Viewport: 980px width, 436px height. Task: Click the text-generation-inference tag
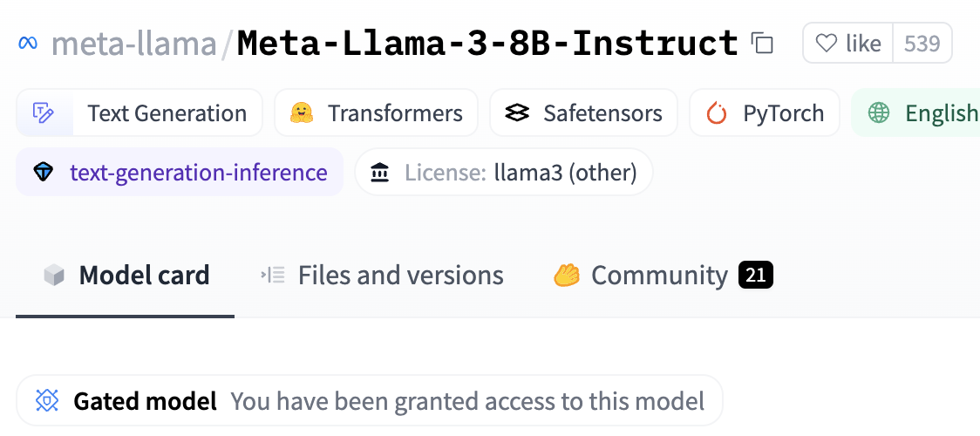tap(198, 173)
